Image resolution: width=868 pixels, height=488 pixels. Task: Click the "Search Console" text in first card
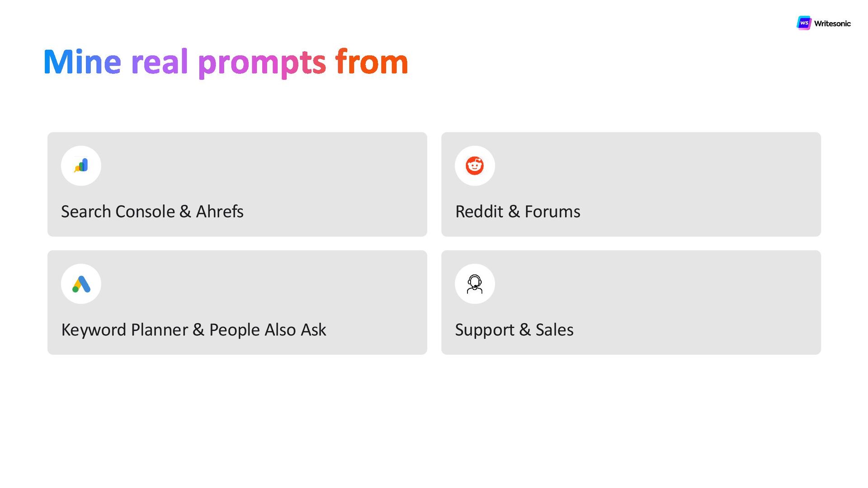118,211
